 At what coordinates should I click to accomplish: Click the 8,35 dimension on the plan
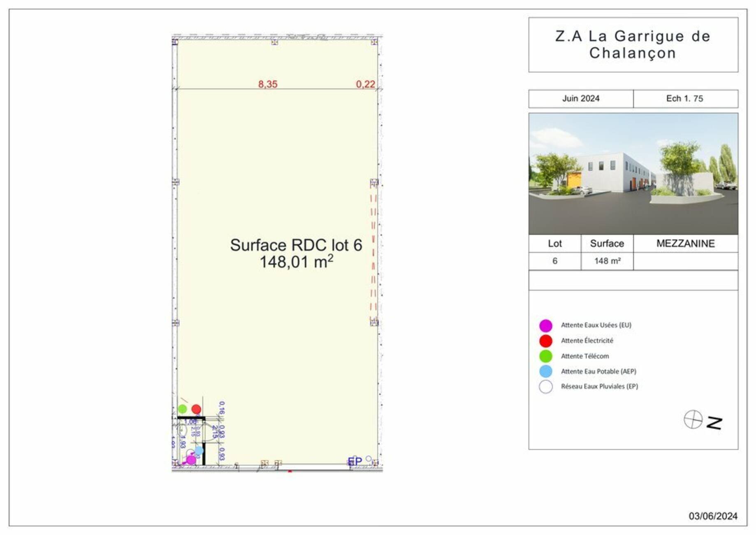[x=268, y=84]
